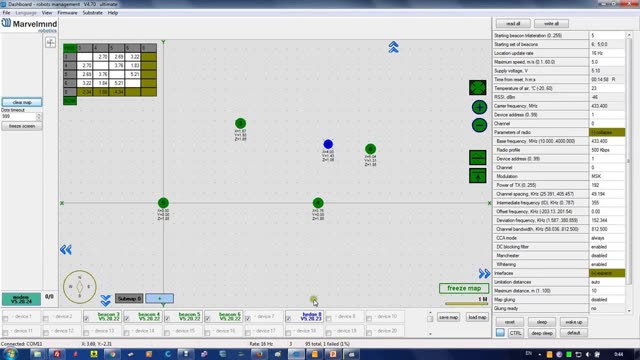
Task: Click the read all button
Action: 513,24
